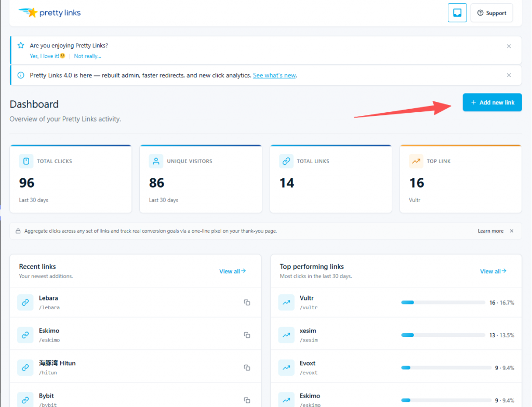532x407 pixels.
Task: Click the trending icon beside Evoxt
Action: (x=286, y=367)
